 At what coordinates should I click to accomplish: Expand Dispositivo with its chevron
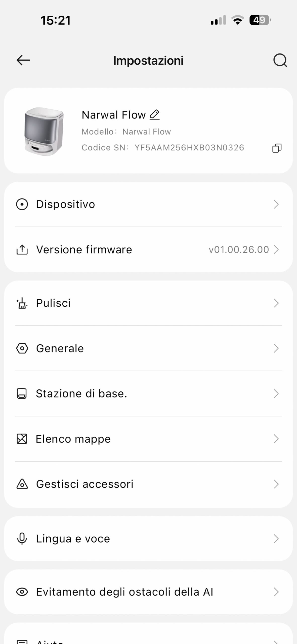pos(276,204)
